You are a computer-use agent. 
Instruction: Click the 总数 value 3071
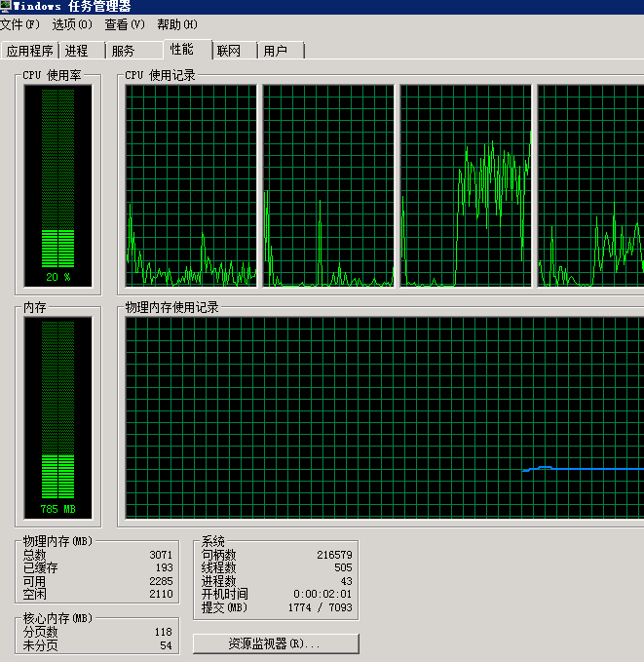click(x=161, y=555)
